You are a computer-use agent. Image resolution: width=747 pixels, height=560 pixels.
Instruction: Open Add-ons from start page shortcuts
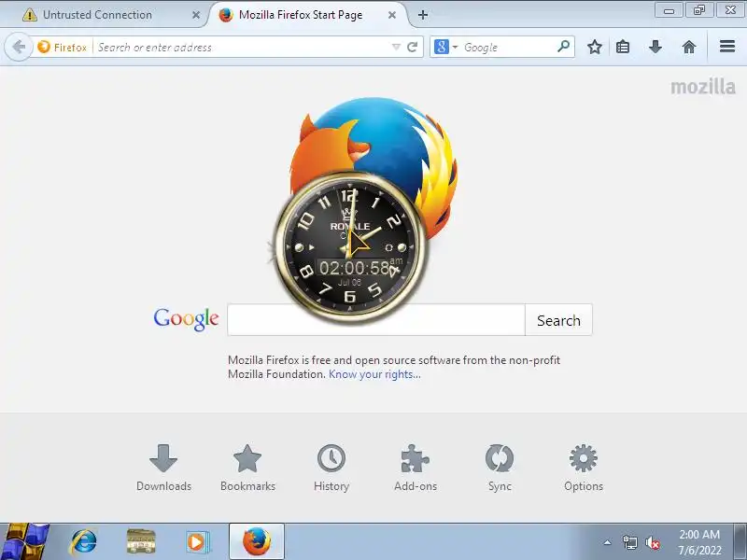pos(416,468)
